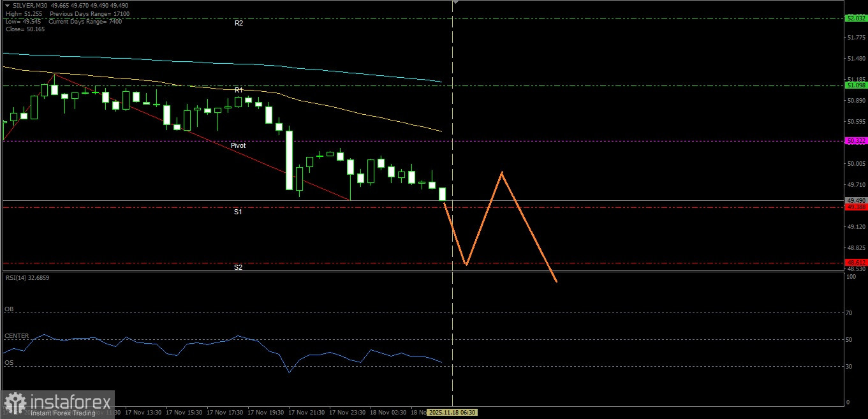Select the Pivot level label
This screenshot has height=419, width=868.
(x=239, y=145)
